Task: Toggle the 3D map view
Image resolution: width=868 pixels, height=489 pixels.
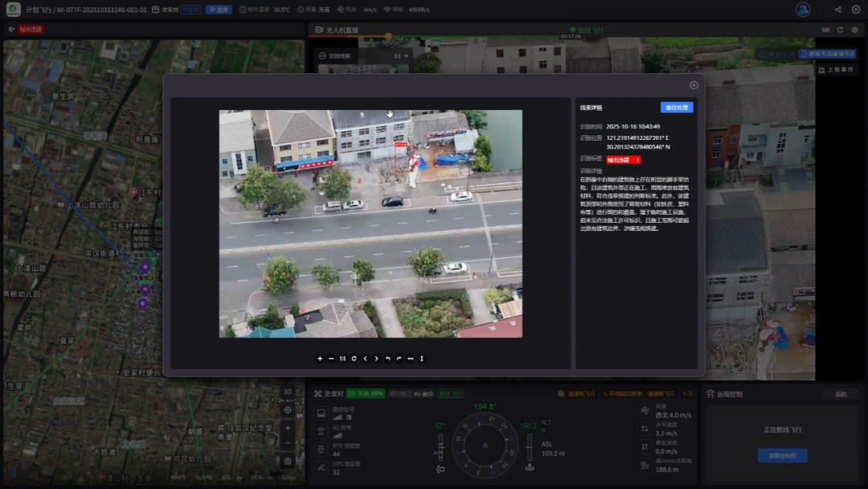Action: (287, 392)
